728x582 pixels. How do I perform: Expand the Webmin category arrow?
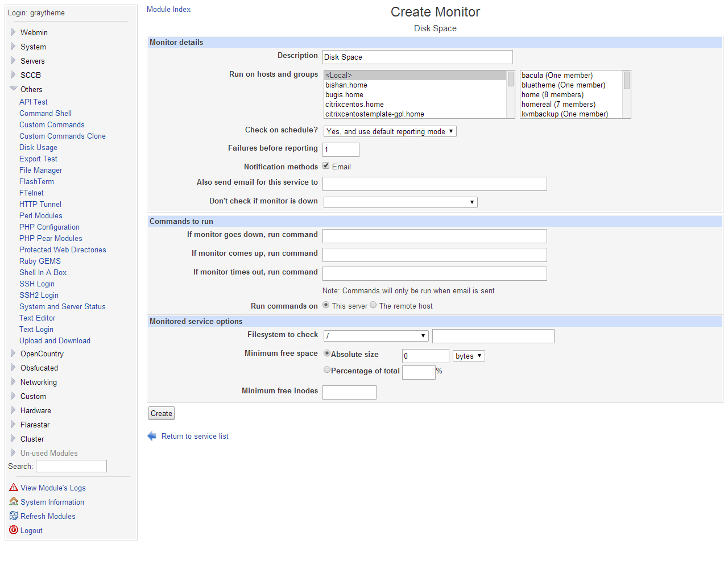tap(13, 32)
